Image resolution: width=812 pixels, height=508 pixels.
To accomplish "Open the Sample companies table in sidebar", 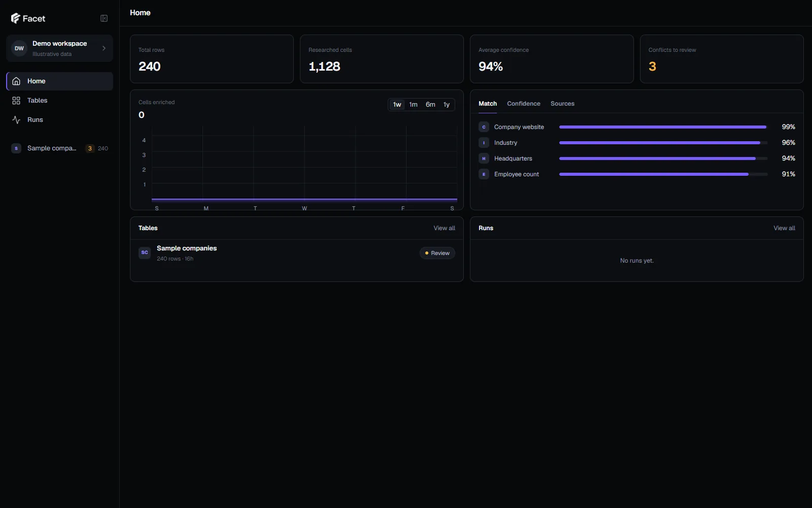I will tap(59, 148).
